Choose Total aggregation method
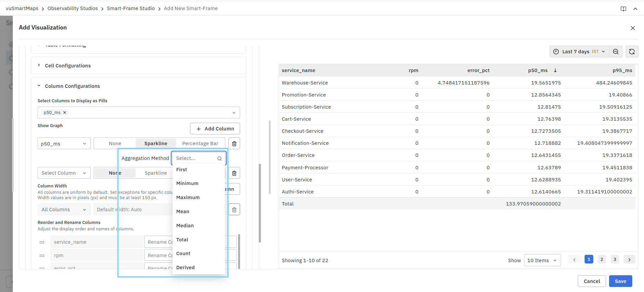 (199, 240)
